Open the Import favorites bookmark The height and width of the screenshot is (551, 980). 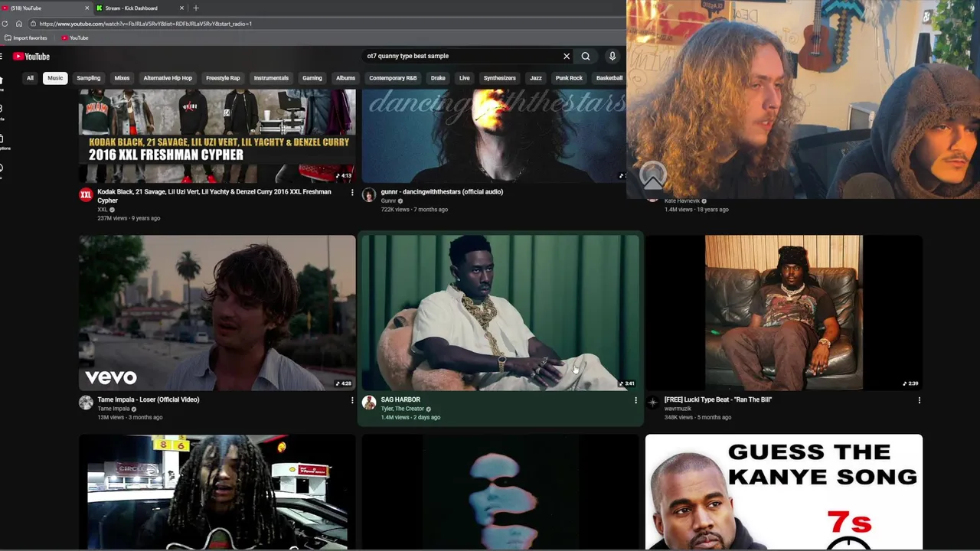pyautogui.click(x=26, y=37)
